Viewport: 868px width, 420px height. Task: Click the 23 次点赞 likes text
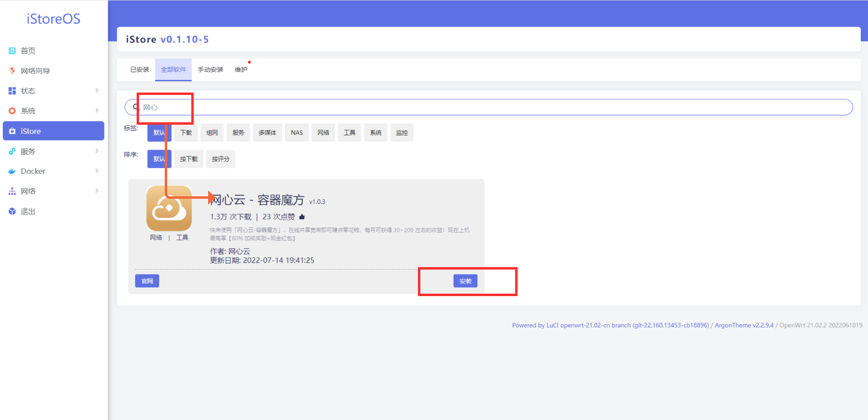tap(278, 217)
